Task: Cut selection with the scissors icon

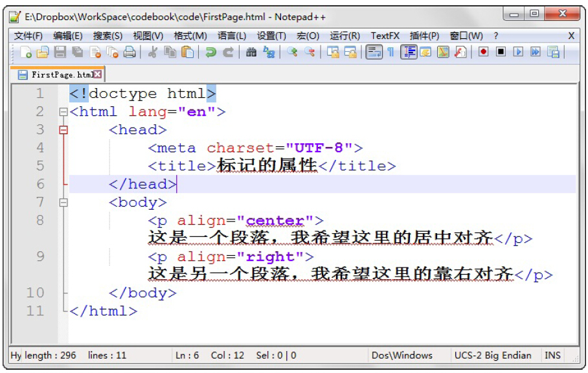Action: (x=152, y=52)
